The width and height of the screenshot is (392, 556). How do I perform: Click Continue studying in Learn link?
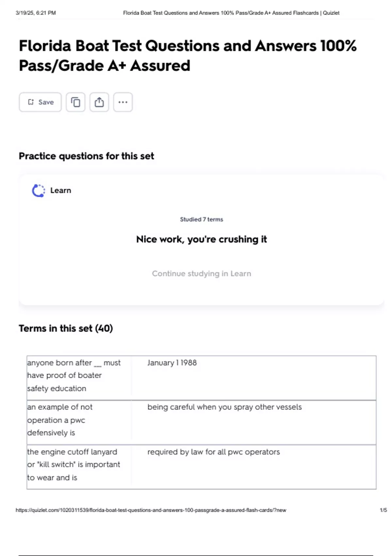(x=201, y=273)
